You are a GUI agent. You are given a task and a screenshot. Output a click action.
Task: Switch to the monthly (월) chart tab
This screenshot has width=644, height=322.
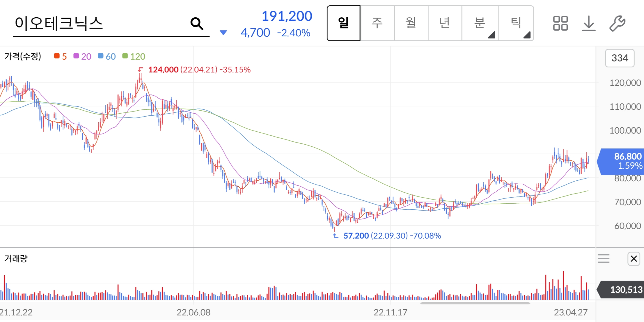click(411, 23)
